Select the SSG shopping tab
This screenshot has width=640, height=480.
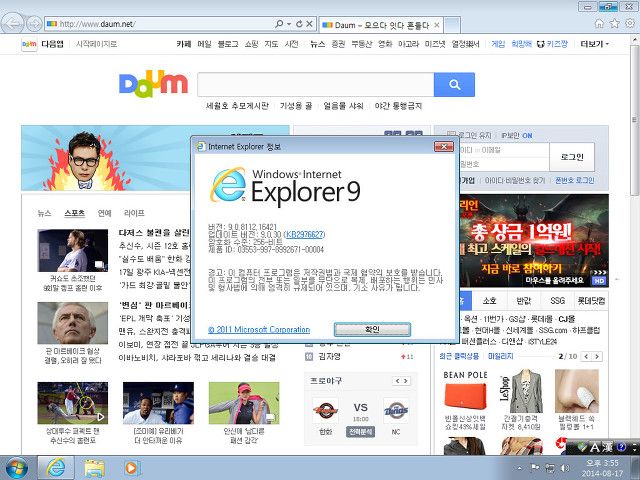[557, 301]
